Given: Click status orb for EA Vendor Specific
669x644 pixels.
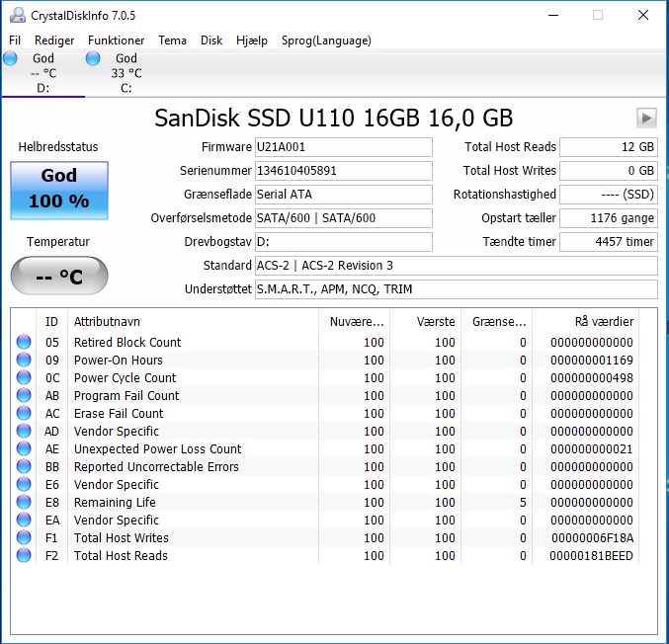Looking at the screenshot, I should pyautogui.click(x=24, y=520).
